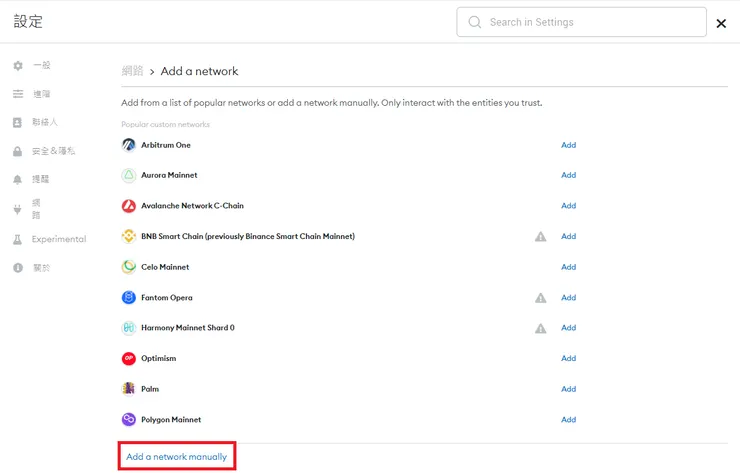The height and width of the screenshot is (473, 740).
Task: Add the Arbitrum One network
Action: (x=568, y=145)
